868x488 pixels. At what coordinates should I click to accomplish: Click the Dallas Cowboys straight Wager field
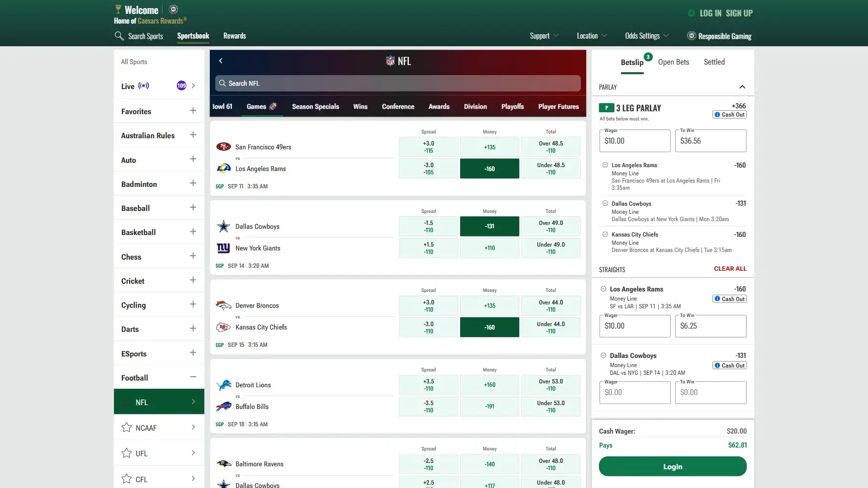tap(635, 392)
